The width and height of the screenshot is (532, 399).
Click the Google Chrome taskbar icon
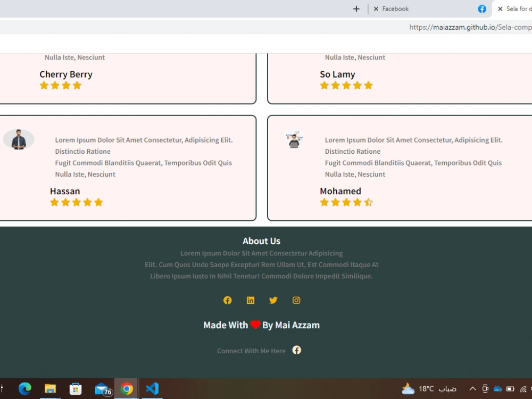(x=127, y=389)
